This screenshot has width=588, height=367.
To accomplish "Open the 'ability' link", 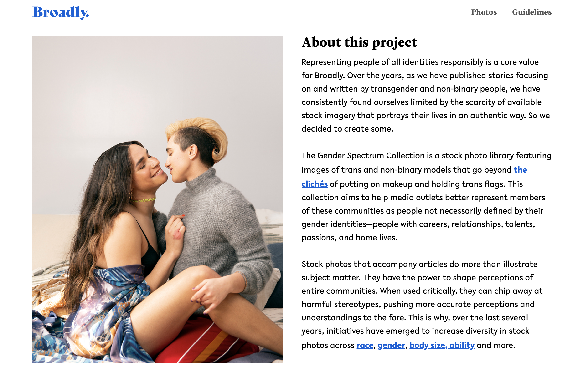I will click(x=462, y=345).
